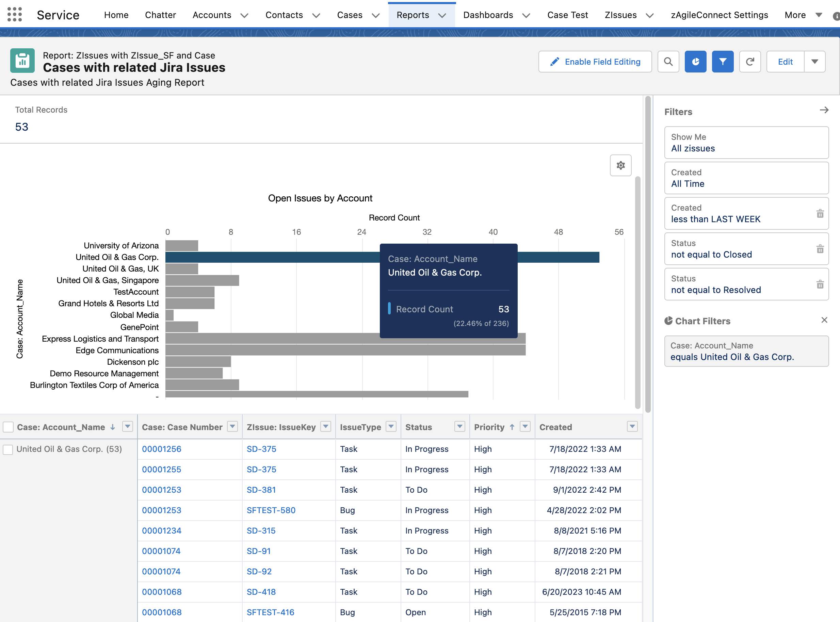Open IssueKey column menu

point(326,427)
